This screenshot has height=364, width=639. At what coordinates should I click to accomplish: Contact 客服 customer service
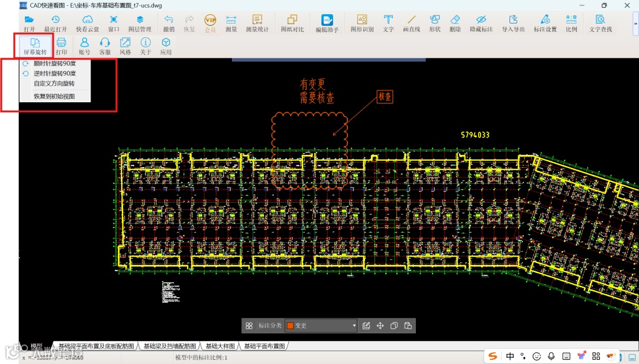tap(105, 46)
